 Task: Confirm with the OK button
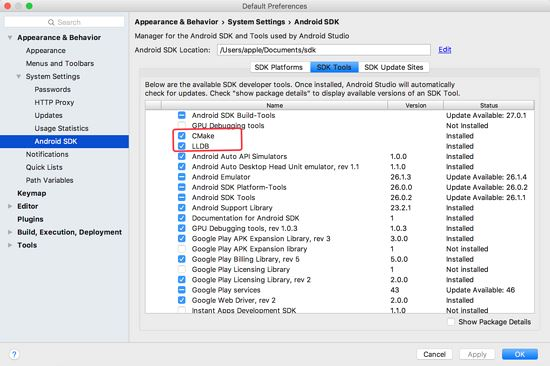tap(519, 354)
